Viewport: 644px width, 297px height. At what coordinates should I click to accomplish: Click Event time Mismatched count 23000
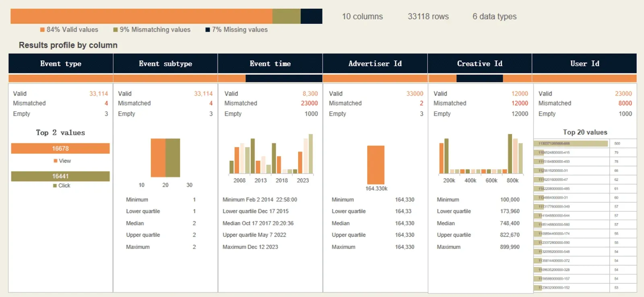click(309, 103)
